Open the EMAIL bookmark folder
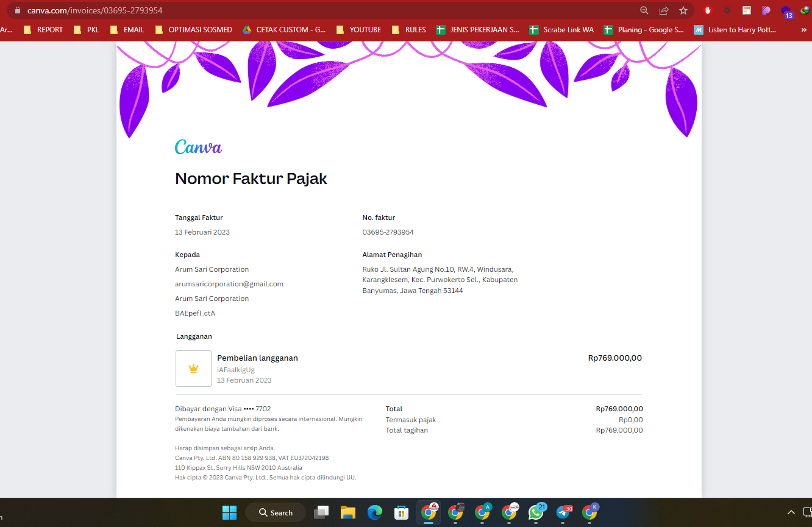The height and width of the screenshot is (527, 812). [127, 30]
